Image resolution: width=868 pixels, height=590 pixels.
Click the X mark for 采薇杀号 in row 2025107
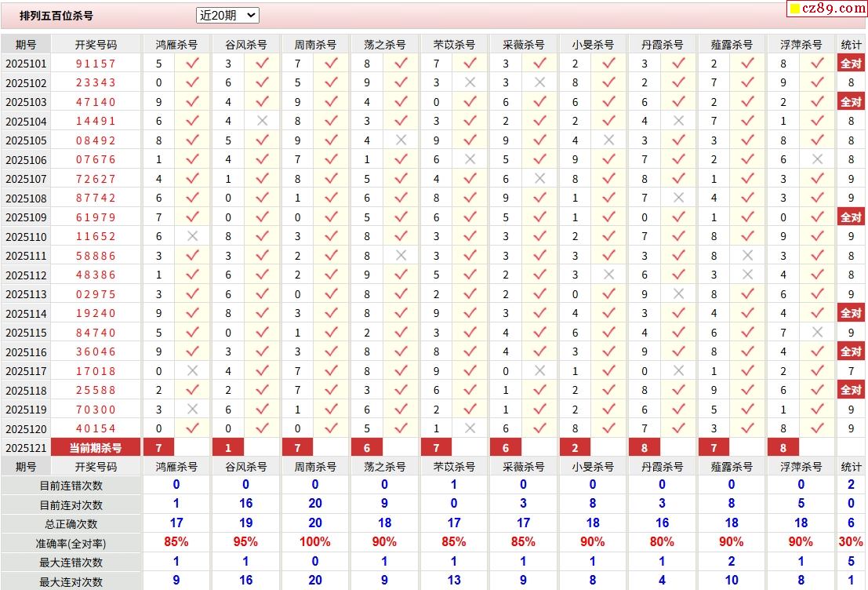[539, 178]
